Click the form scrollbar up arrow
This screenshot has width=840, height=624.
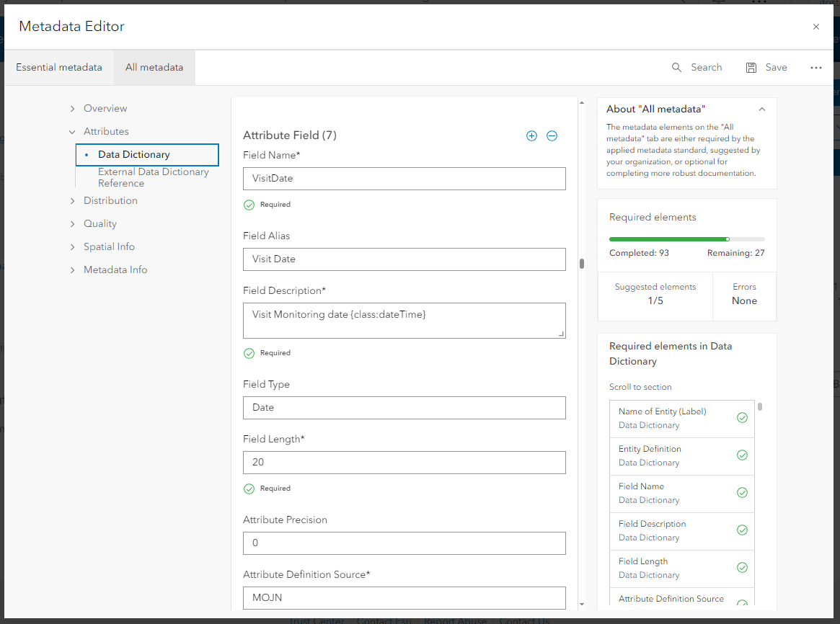[x=582, y=102]
